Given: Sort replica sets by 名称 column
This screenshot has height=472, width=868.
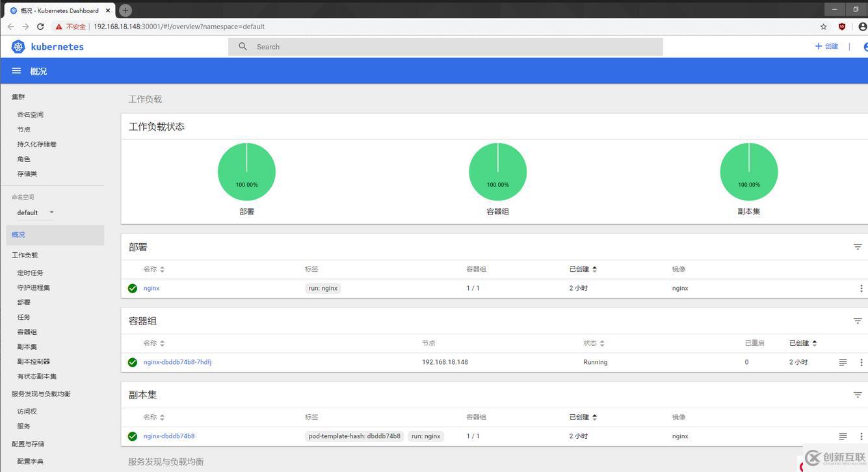Looking at the screenshot, I should click(x=154, y=417).
